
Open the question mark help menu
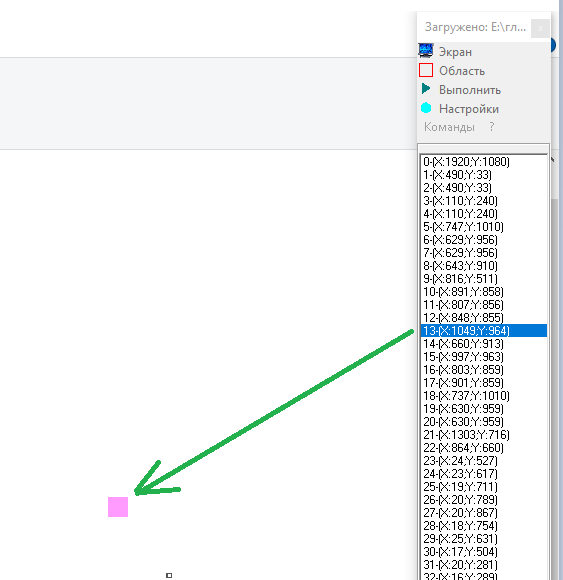coord(492,127)
